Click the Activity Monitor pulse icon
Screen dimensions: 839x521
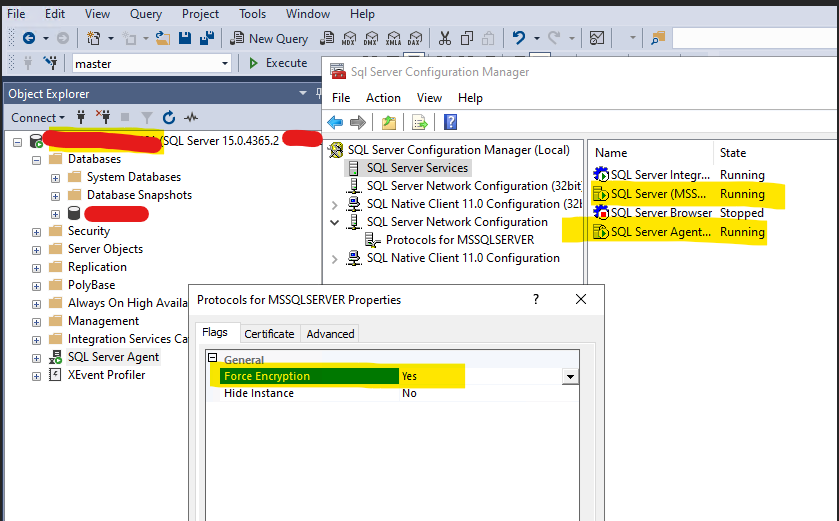pyautogui.click(x=191, y=117)
